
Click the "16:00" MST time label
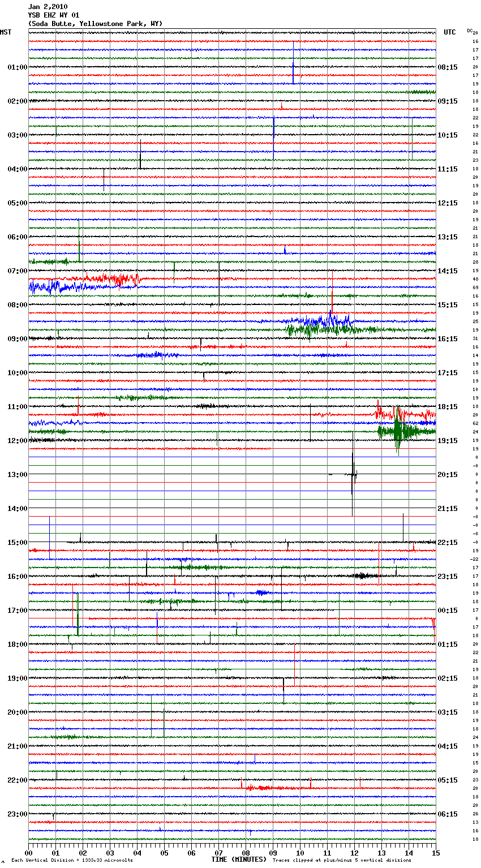[x=18, y=577]
